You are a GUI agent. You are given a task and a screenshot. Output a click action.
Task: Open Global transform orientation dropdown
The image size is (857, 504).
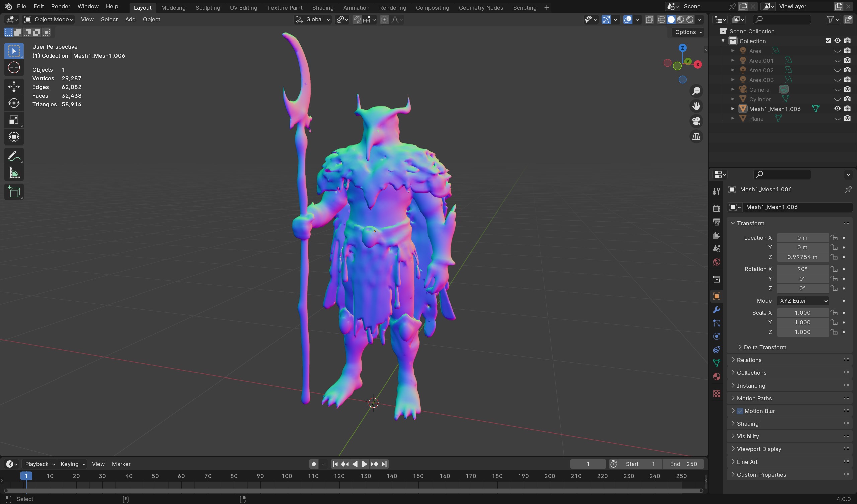coord(313,20)
